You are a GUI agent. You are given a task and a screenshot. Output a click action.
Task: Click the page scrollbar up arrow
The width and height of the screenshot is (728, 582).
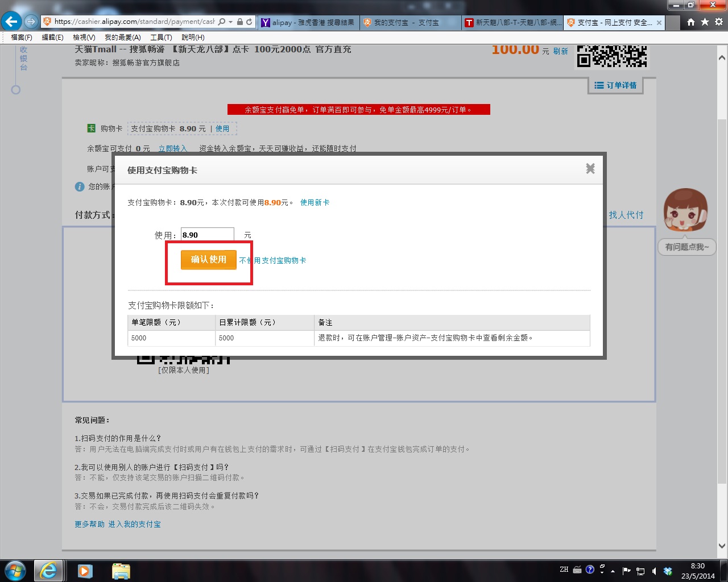coord(722,58)
